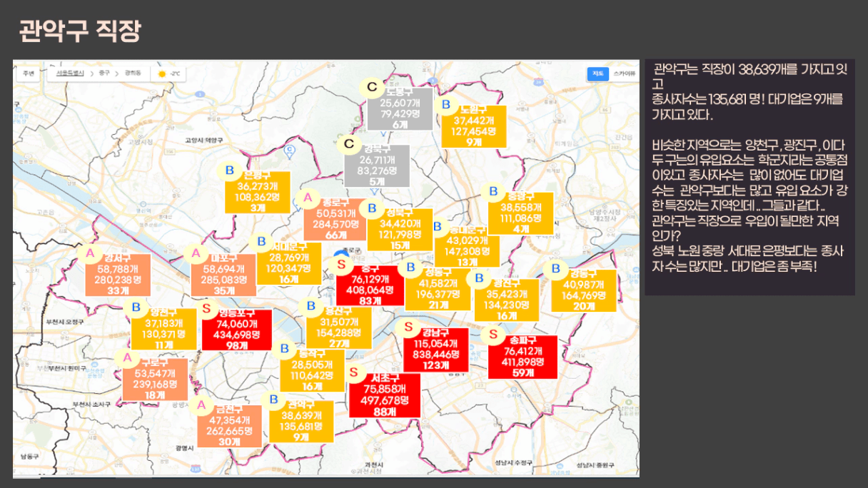Select the yellow 성북구 34,420개 label

(400, 230)
